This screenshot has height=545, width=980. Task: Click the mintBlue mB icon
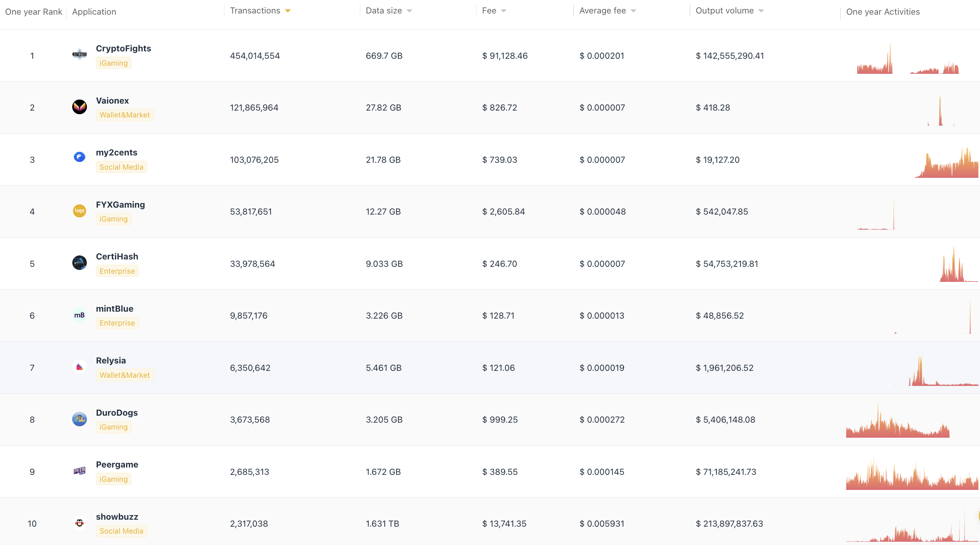pyautogui.click(x=80, y=315)
